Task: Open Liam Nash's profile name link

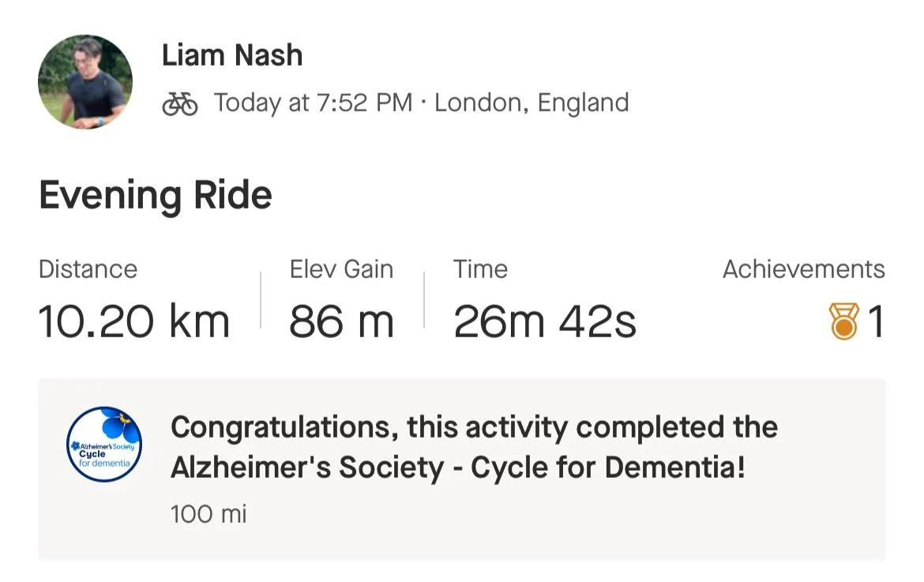Action: coord(232,55)
